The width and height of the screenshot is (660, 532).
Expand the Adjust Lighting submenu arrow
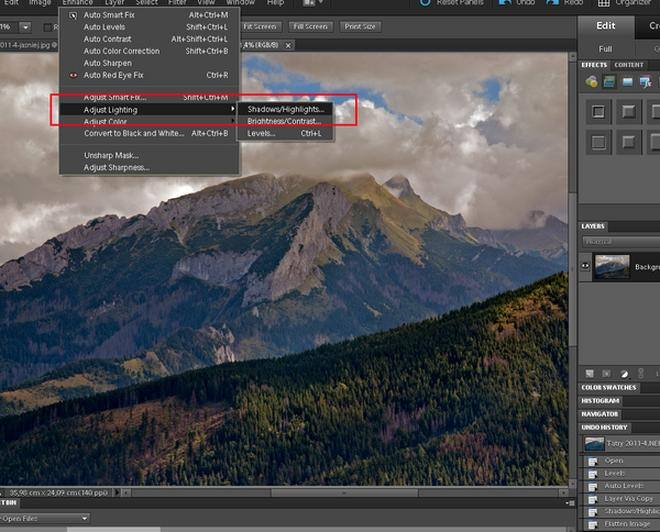coord(232,109)
